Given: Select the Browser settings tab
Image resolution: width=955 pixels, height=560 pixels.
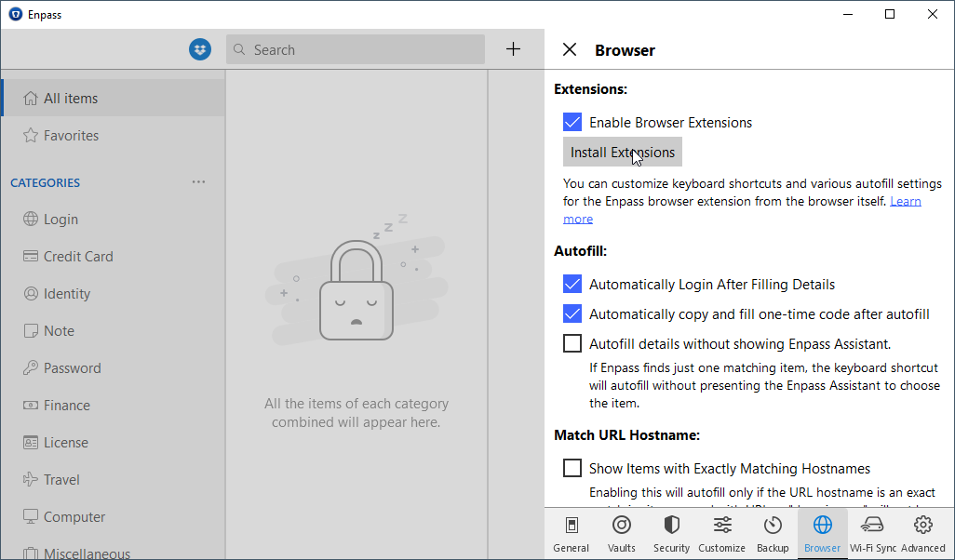Looking at the screenshot, I should pos(822,533).
